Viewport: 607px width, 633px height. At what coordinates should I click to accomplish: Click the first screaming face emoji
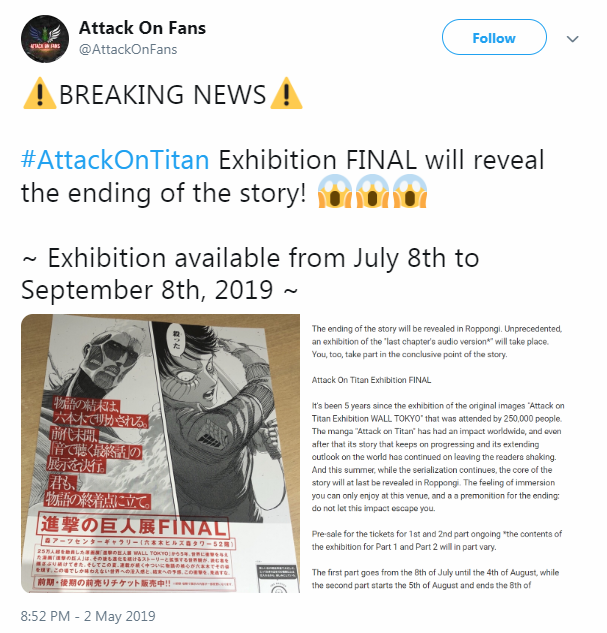coord(335,191)
